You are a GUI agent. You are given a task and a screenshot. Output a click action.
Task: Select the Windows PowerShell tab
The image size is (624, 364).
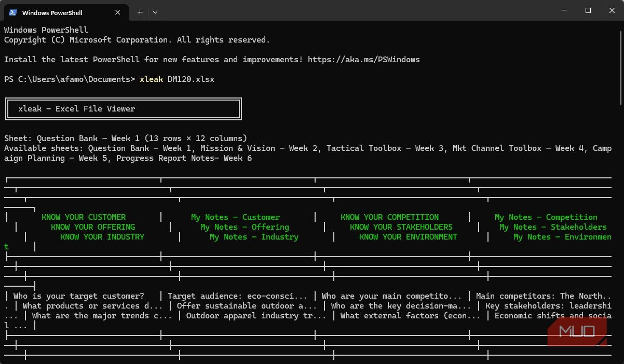(x=66, y=12)
